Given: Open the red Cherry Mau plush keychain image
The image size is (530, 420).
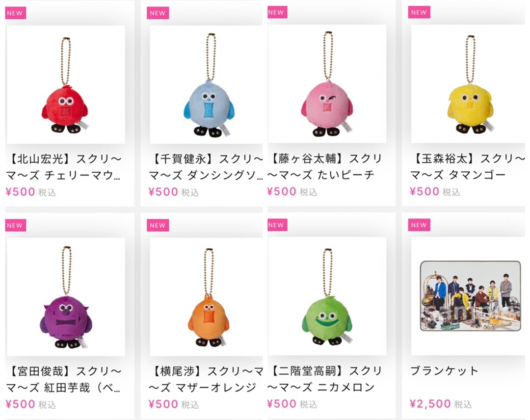Looking at the screenshot, I should tap(66, 84).
